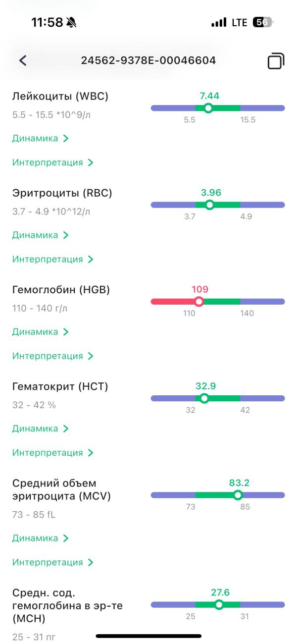
Task: Tap the order number 24562-9378E-00046604 title
Action: point(148,60)
